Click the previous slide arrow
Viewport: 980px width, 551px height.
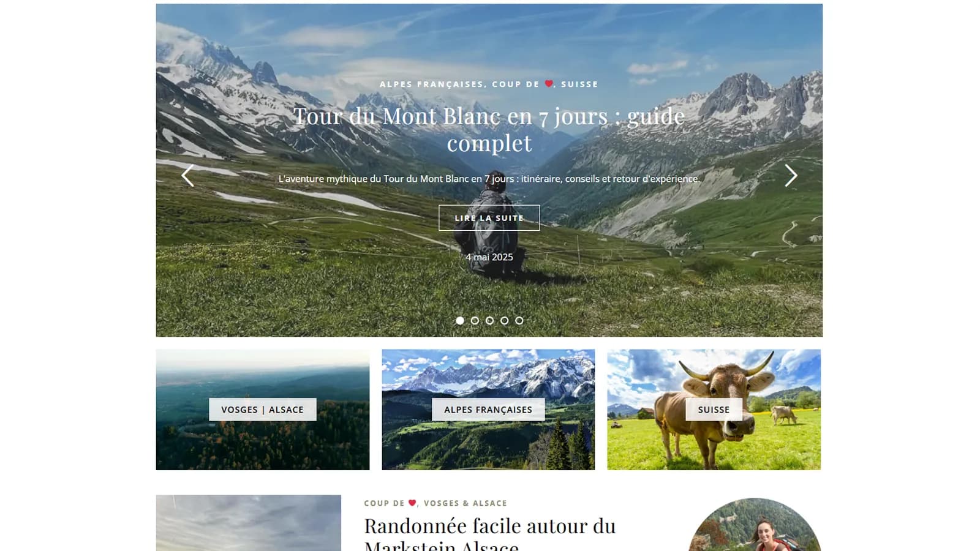click(x=187, y=176)
